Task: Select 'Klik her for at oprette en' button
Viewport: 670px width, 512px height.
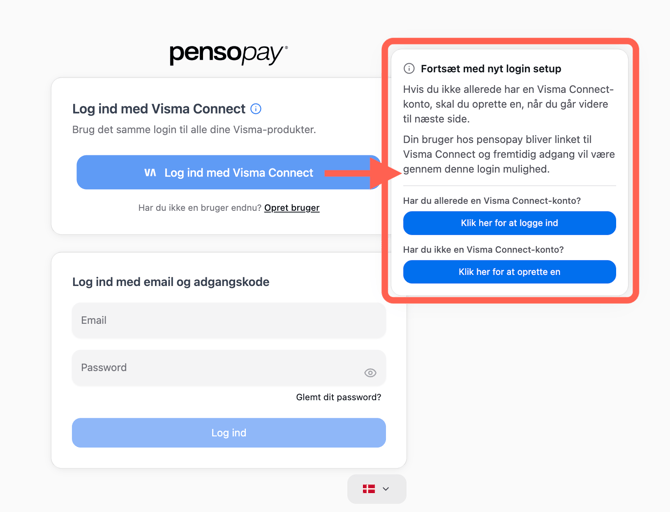Action: tap(509, 272)
